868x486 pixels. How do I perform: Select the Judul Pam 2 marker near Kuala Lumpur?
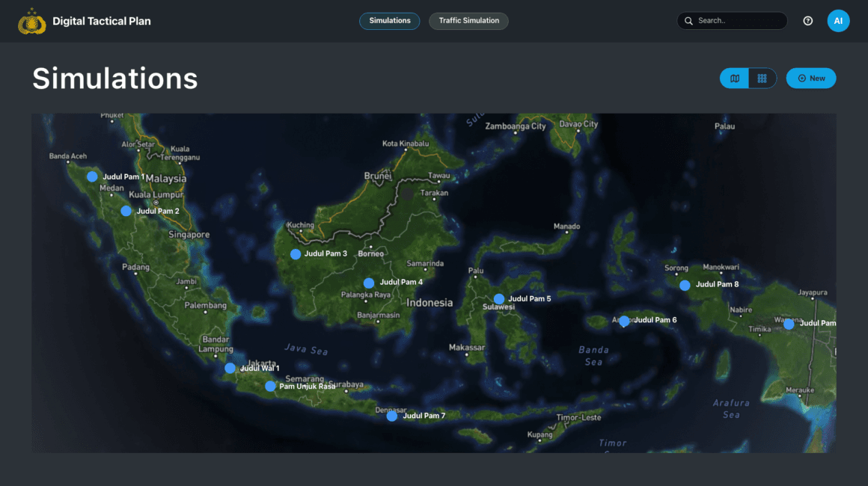click(x=126, y=211)
